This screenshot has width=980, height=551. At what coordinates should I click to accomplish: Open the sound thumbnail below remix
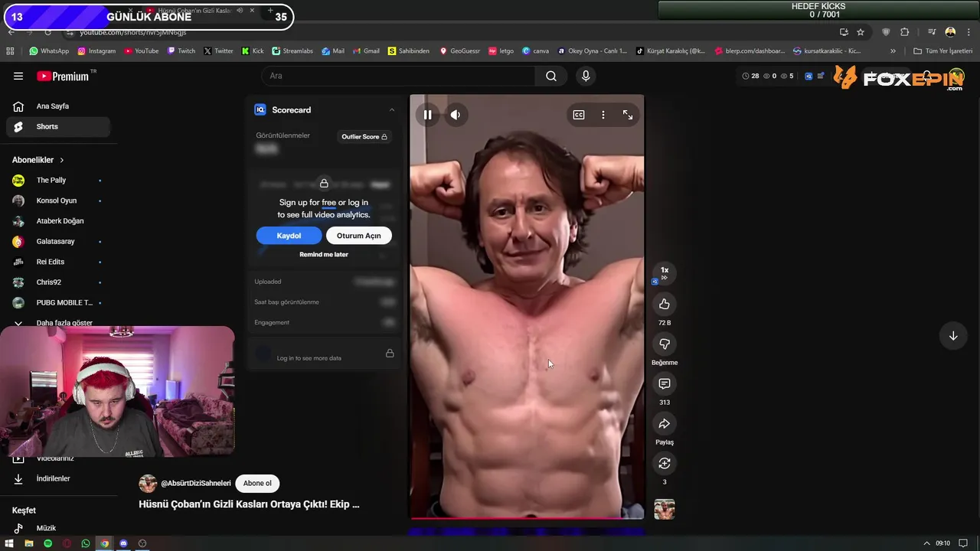pos(665,509)
